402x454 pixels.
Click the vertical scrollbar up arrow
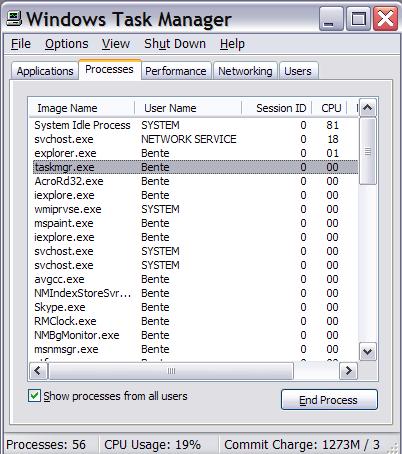coord(367,107)
